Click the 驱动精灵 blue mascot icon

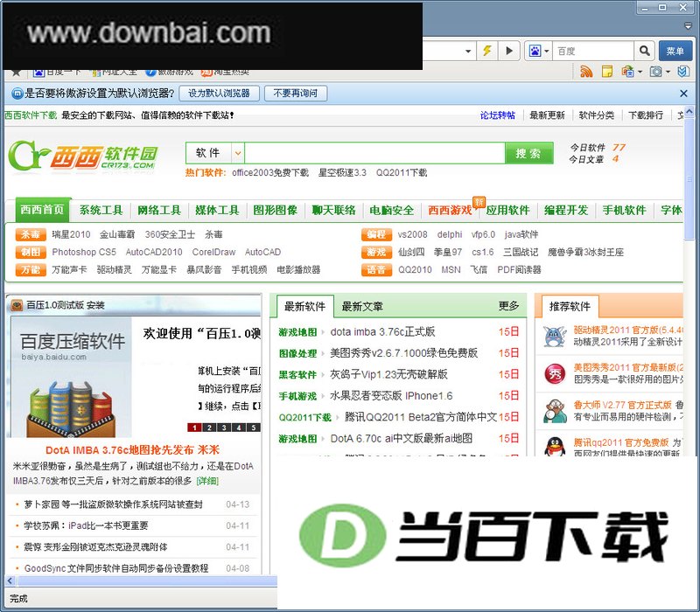coord(555,336)
